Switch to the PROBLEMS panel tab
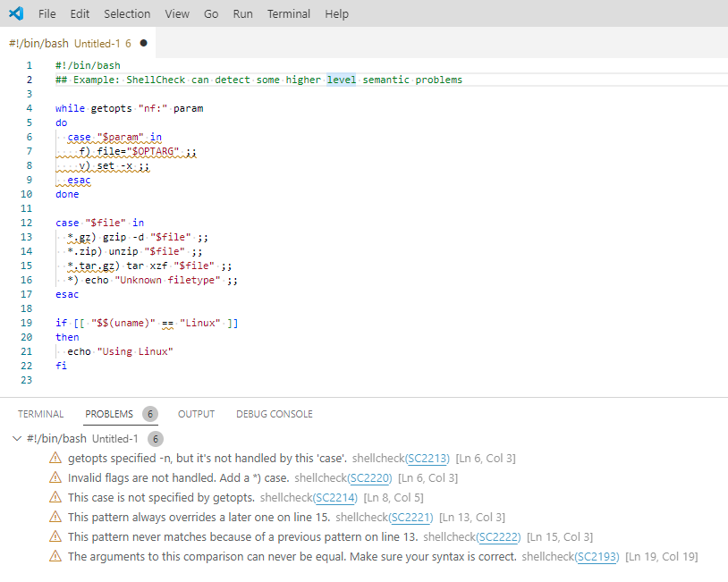The height and width of the screenshot is (582, 728). coord(109,414)
